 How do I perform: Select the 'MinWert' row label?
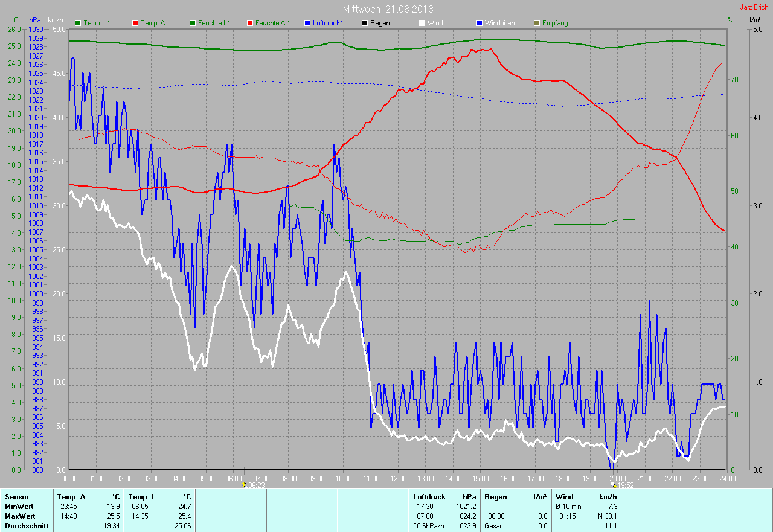click(19, 507)
